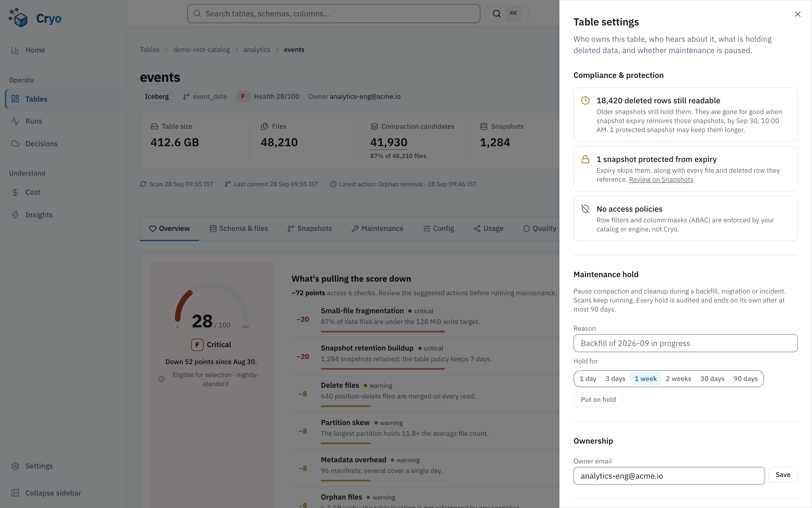812x508 pixels.
Task: Open the Usage tab
Action: click(488, 229)
